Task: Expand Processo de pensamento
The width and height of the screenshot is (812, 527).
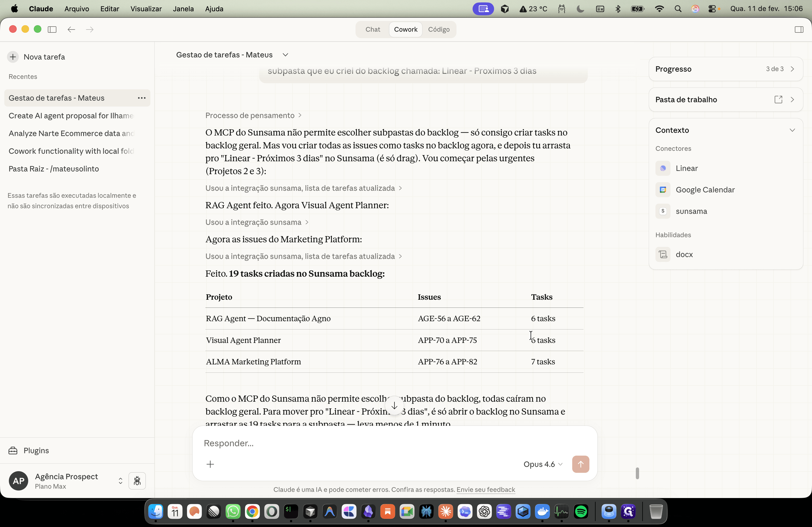Action: pyautogui.click(x=253, y=116)
